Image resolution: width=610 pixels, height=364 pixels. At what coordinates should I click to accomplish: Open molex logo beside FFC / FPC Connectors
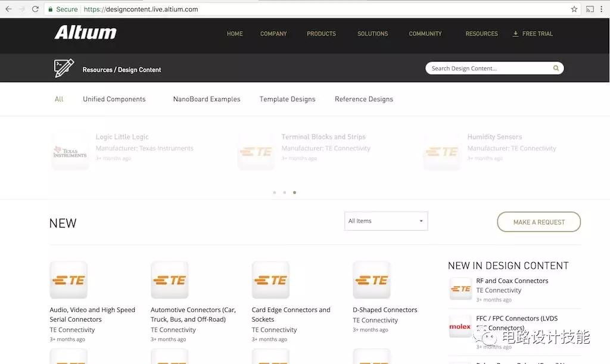coord(460,326)
